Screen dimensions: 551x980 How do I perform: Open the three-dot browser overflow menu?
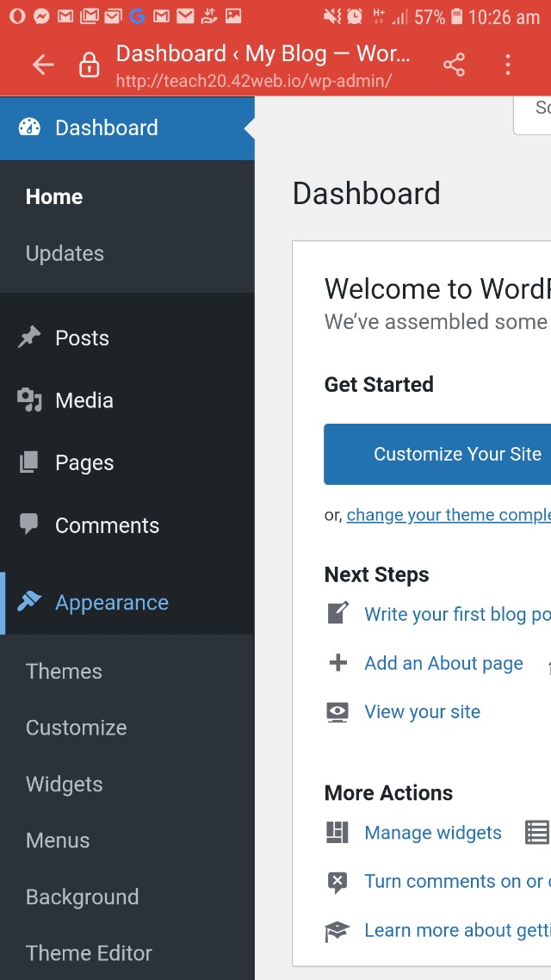coord(508,65)
